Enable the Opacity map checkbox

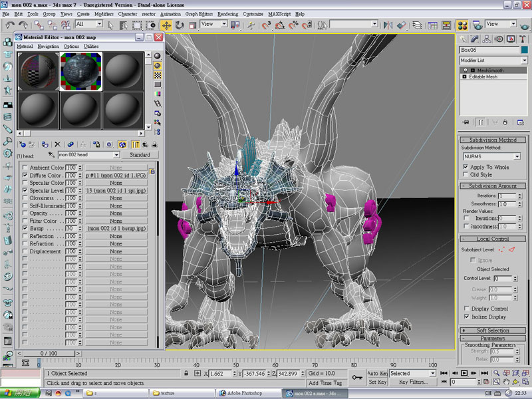coord(25,213)
